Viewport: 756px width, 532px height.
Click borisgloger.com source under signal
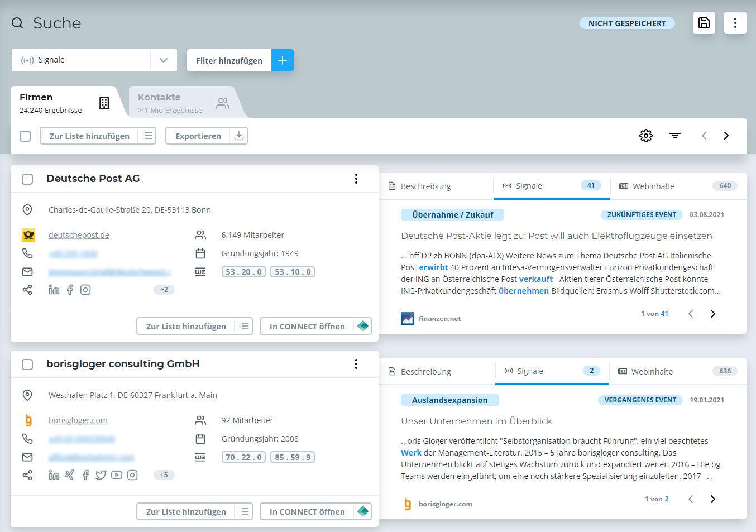tap(446, 504)
